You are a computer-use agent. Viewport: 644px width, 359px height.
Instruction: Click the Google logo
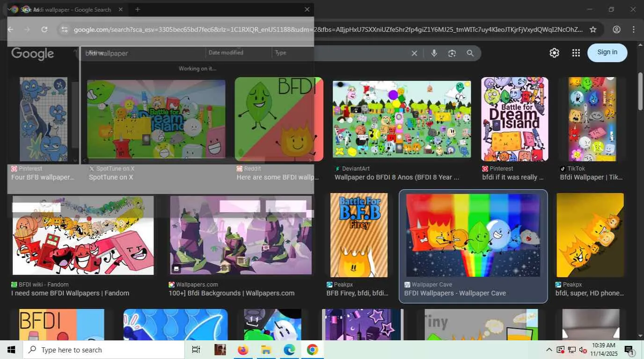coord(32,53)
